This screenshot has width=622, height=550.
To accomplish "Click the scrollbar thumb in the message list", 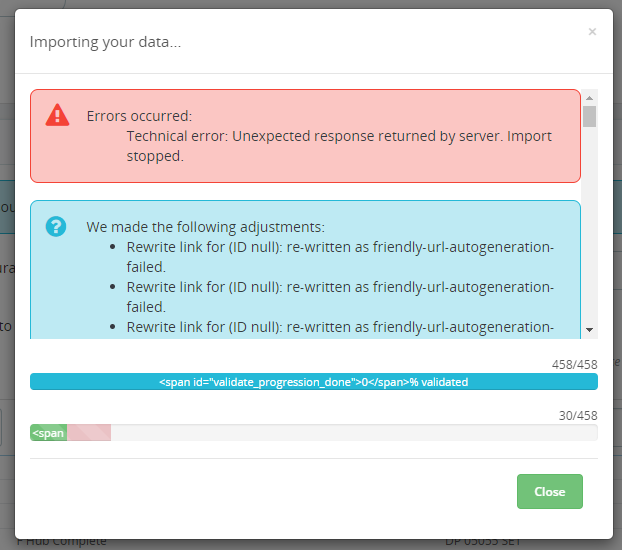I will point(590,116).
